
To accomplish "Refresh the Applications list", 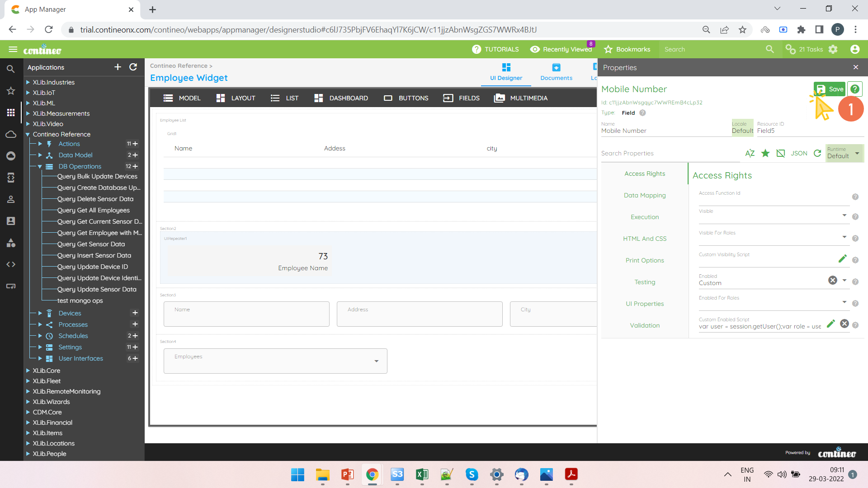I will click(x=133, y=67).
